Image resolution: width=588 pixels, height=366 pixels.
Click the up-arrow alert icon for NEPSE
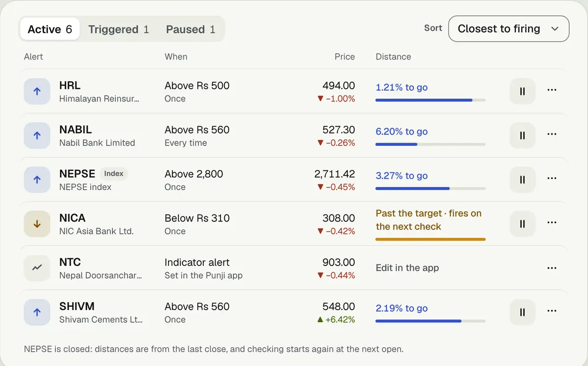(x=37, y=180)
